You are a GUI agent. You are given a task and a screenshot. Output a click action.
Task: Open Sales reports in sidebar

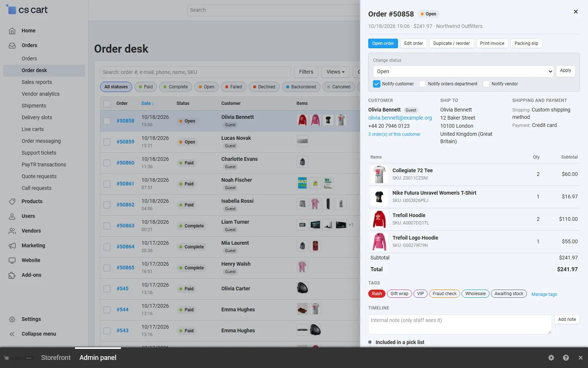tap(37, 82)
